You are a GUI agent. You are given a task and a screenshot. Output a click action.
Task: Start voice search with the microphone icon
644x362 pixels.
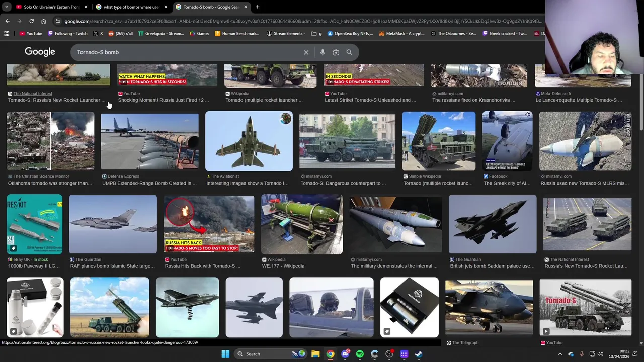click(323, 52)
